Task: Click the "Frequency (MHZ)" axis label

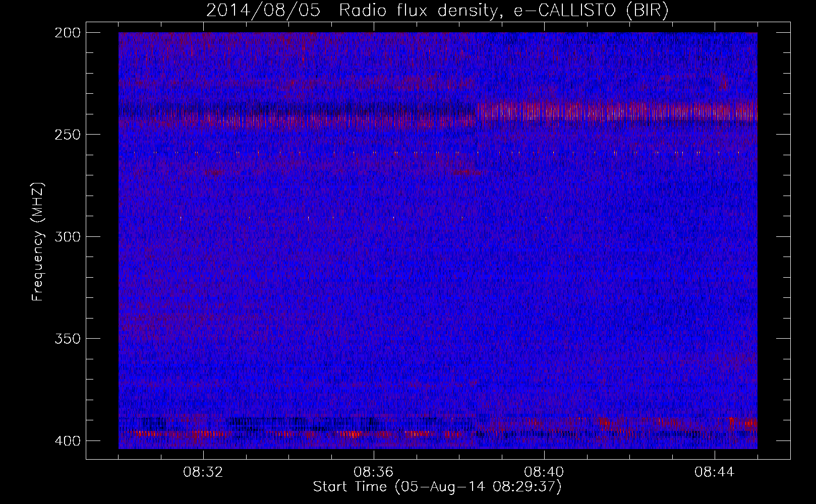Action: tap(38, 241)
